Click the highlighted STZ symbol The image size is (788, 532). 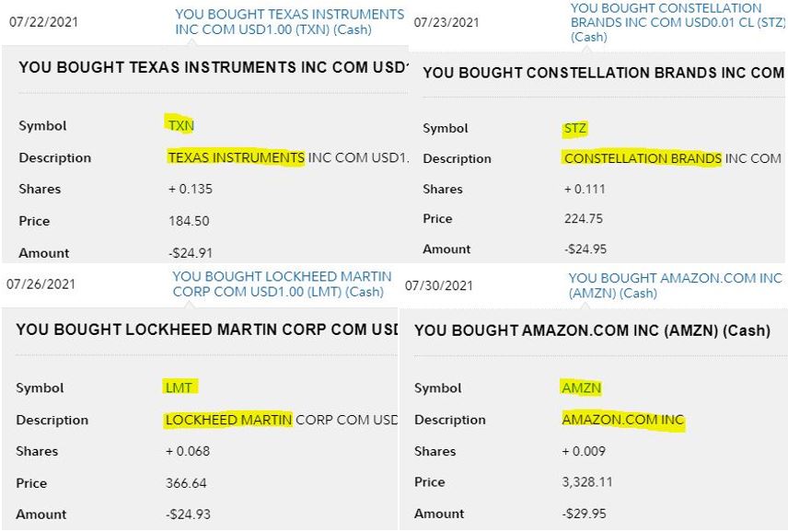pyautogui.click(x=575, y=129)
